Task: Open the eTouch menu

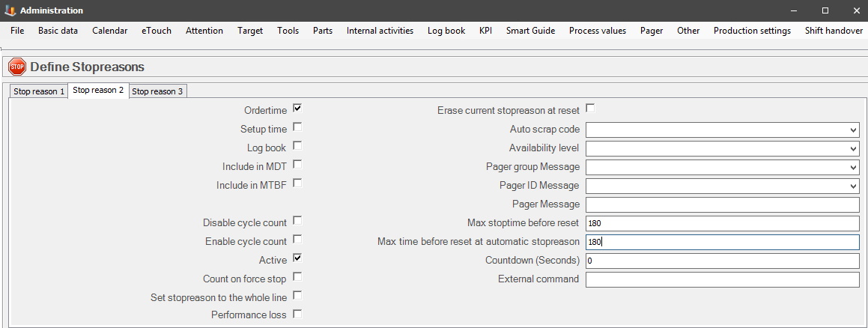Action: click(156, 31)
